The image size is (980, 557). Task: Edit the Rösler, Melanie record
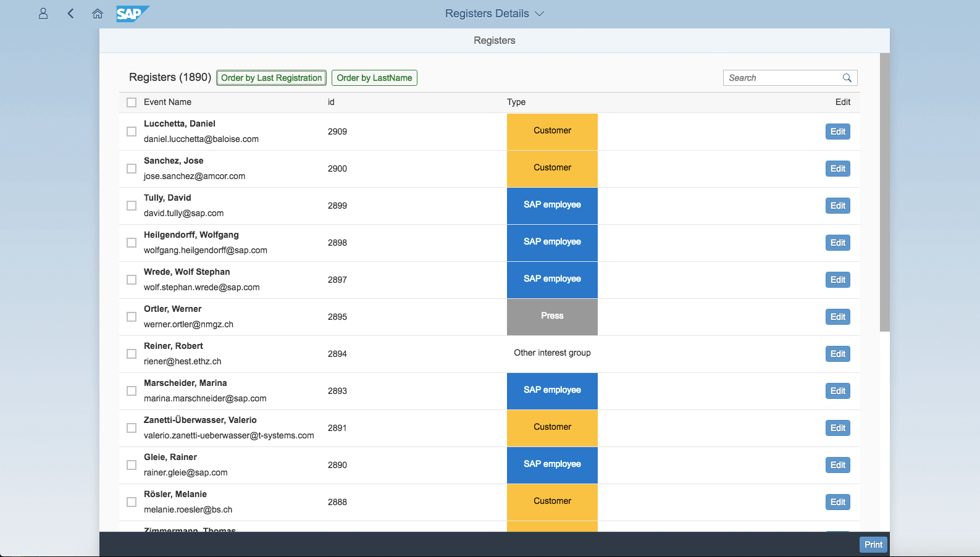tap(838, 502)
